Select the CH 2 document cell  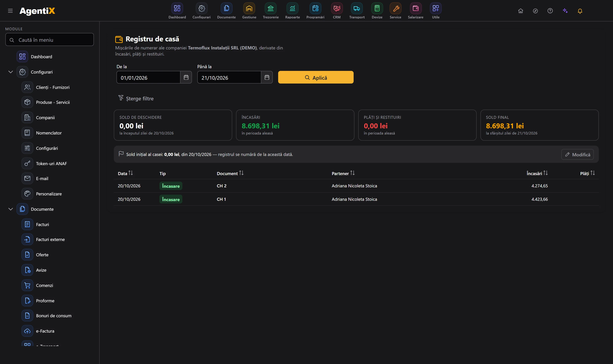(221, 186)
